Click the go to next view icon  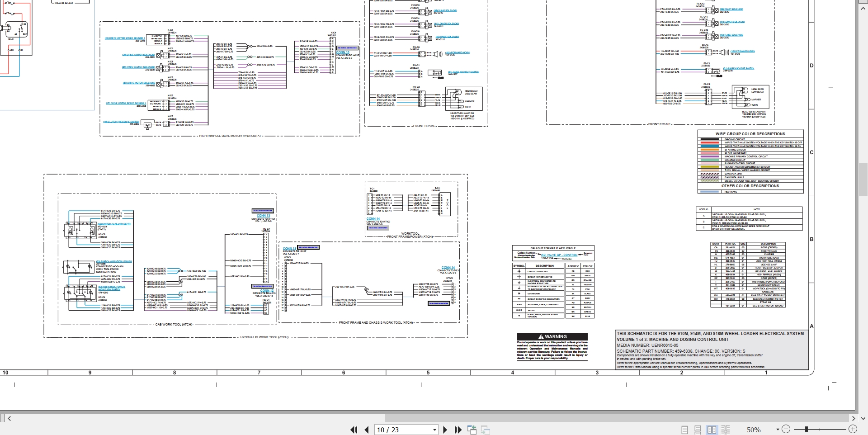(x=486, y=430)
